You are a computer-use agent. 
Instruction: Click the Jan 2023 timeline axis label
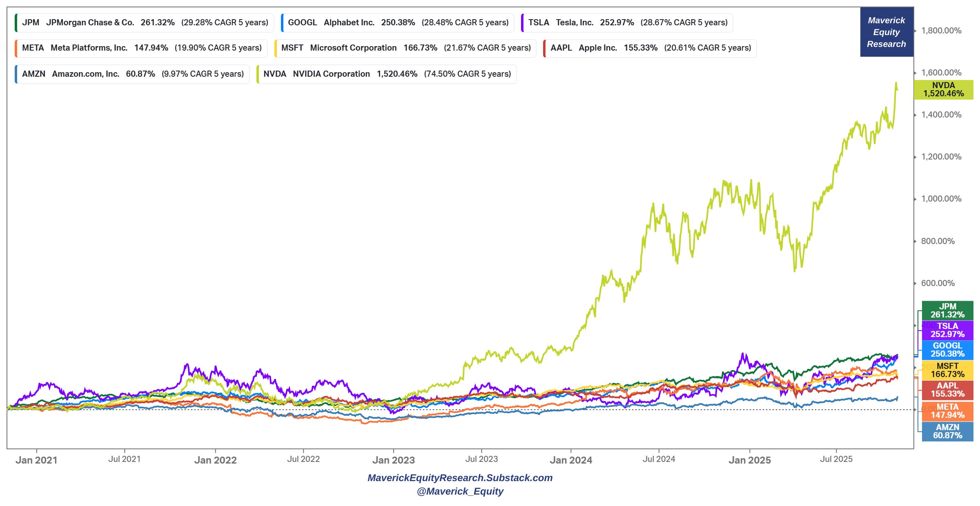[393, 460]
